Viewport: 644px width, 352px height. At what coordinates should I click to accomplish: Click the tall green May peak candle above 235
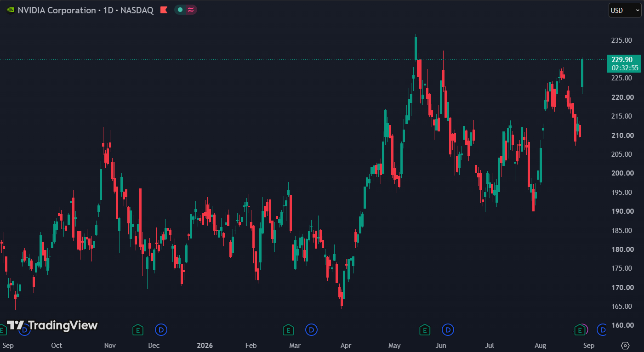(x=416, y=48)
